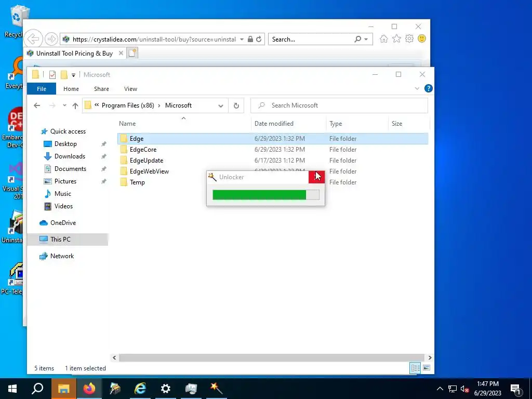Open taskbar Search
The image size is (532, 399).
(37, 389)
